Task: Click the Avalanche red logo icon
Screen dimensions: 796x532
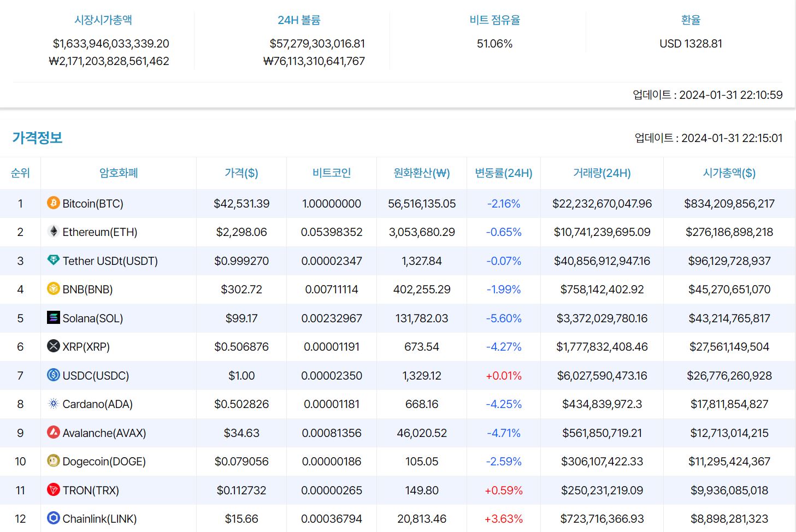Action: pyautogui.click(x=53, y=432)
